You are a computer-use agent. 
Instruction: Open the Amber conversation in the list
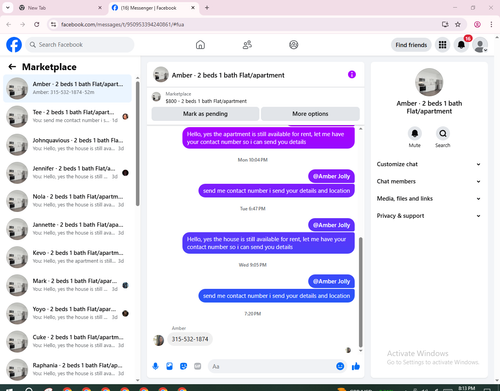pos(68,88)
